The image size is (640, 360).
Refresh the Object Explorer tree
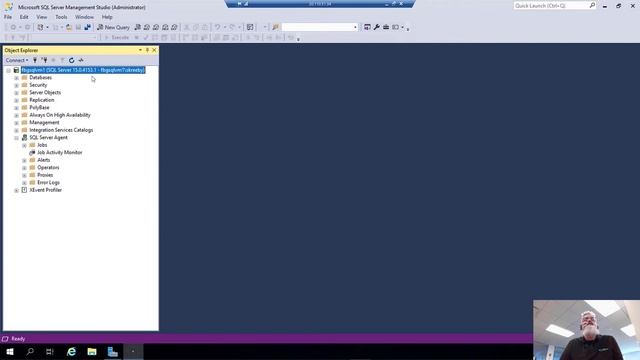click(71, 60)
